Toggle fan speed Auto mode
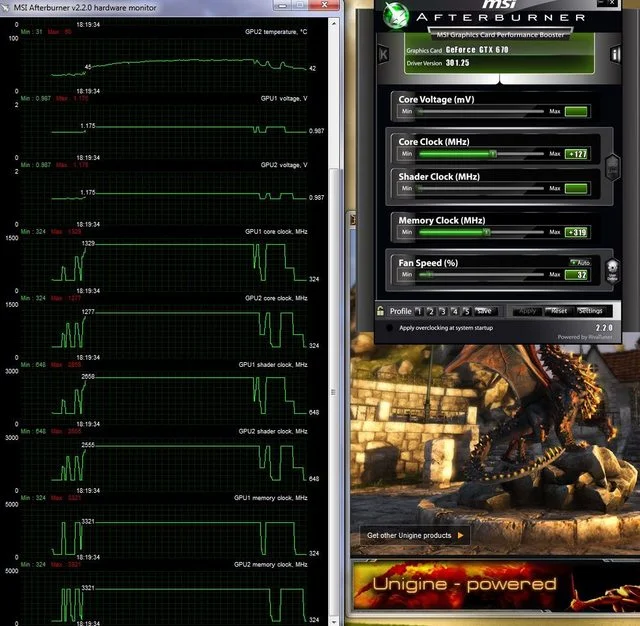Screen dimensions: 640x626 580,262
